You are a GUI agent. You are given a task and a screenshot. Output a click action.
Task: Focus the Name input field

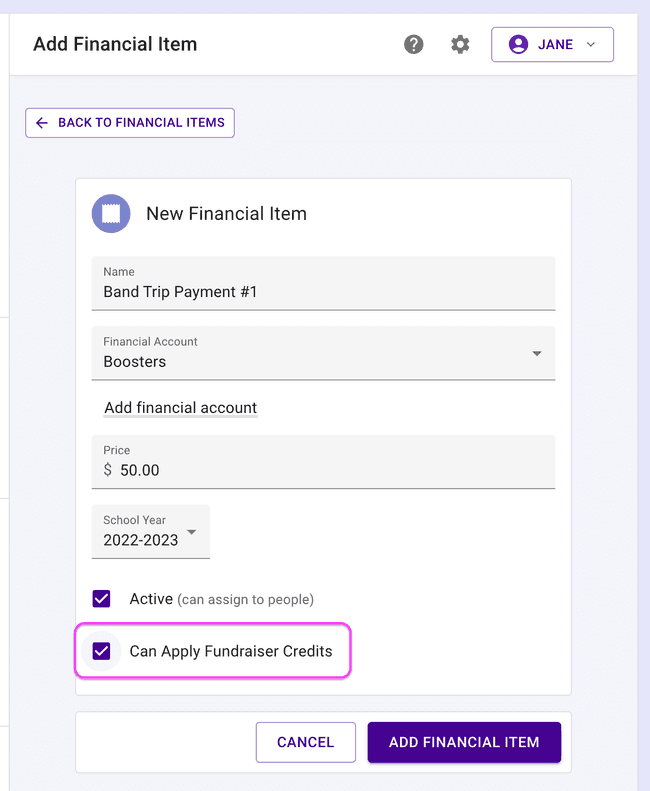(323, 292)
